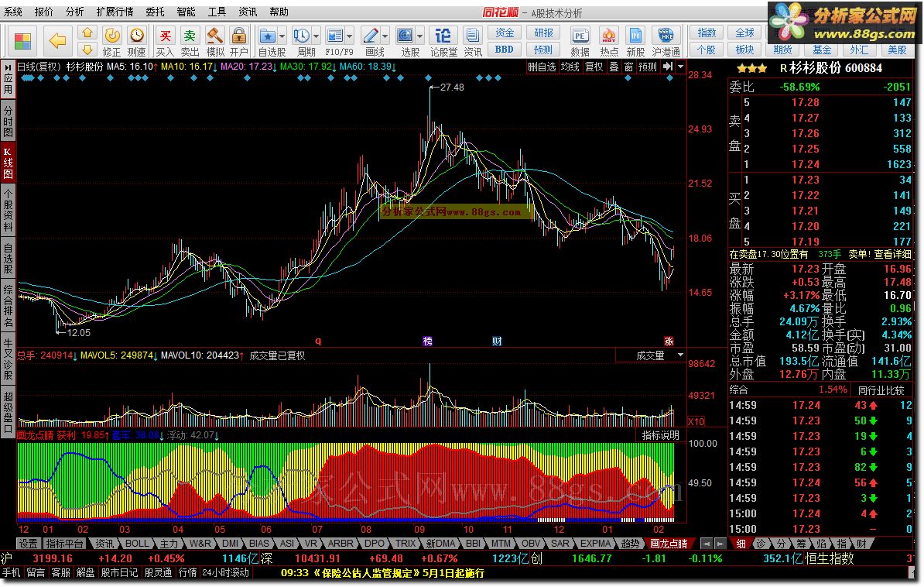Click the chart header jump-to-end arrow icon

[x=668, y=67]
